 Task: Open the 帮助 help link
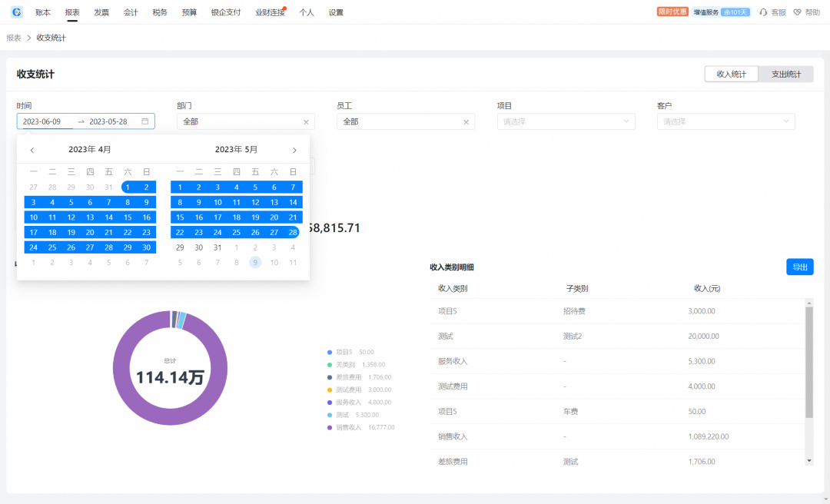(x=807, y=12)
